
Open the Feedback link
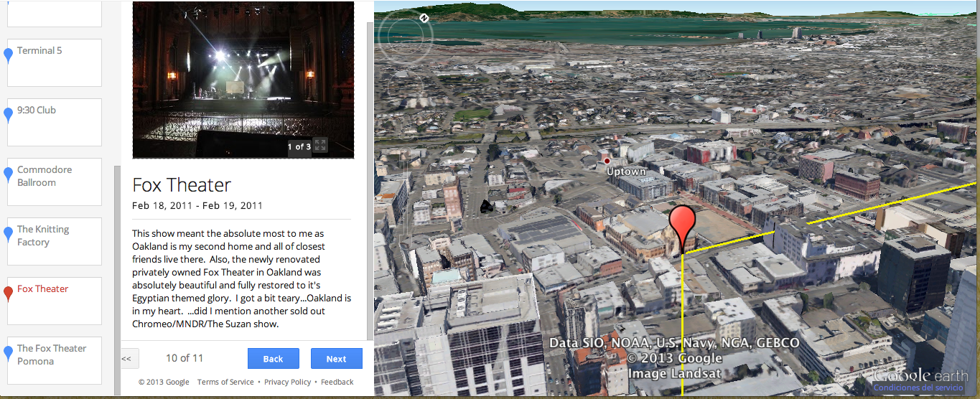point(337,382)
